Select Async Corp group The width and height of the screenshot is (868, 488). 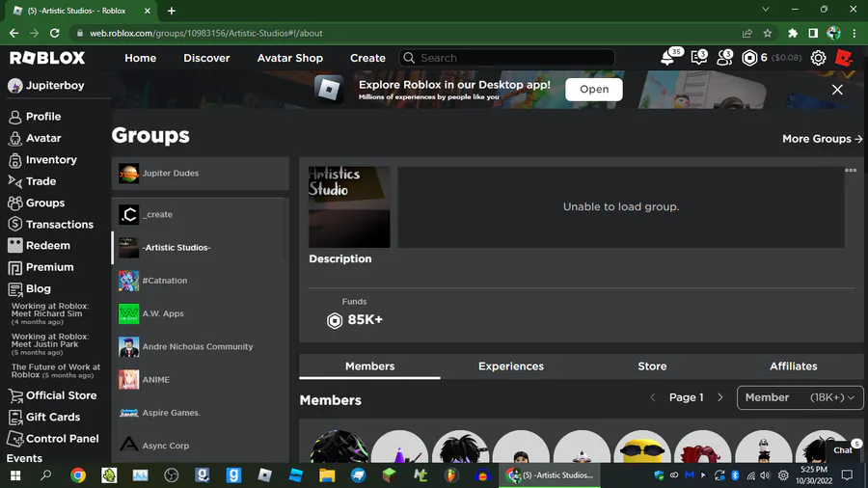198,446
